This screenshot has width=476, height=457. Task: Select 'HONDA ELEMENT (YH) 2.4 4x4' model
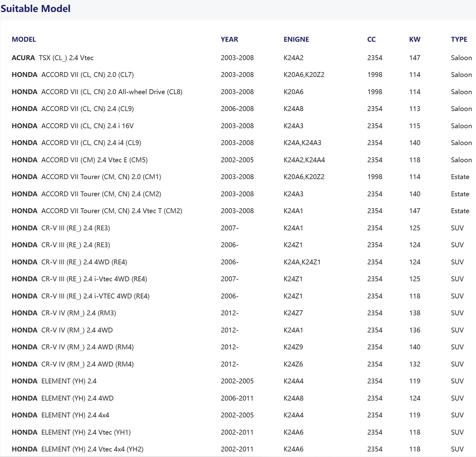[x=60, y=415]
